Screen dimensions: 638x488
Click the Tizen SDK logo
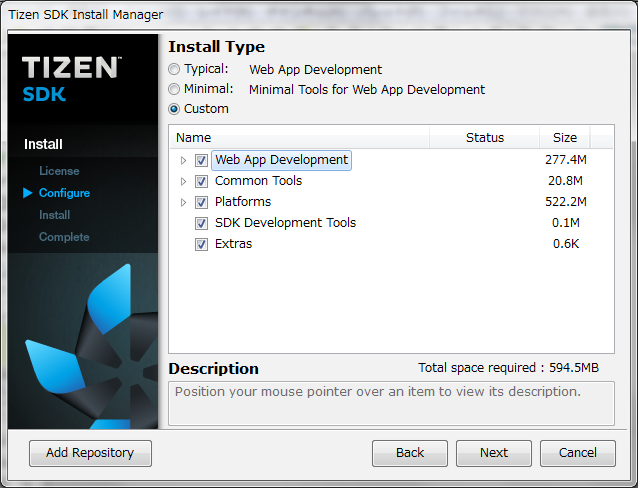coord(71,79)
